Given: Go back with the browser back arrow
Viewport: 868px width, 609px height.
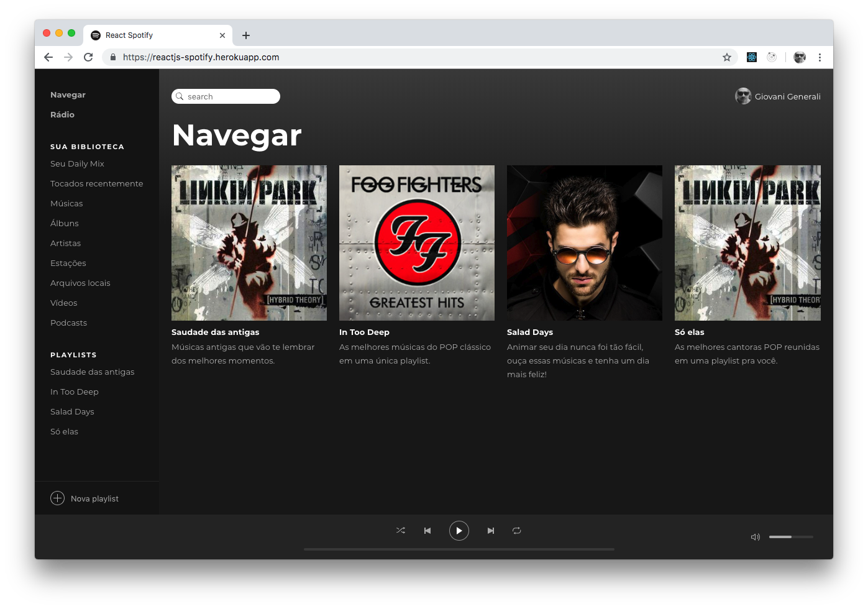Looking at the screenshot, I should 48,57.
